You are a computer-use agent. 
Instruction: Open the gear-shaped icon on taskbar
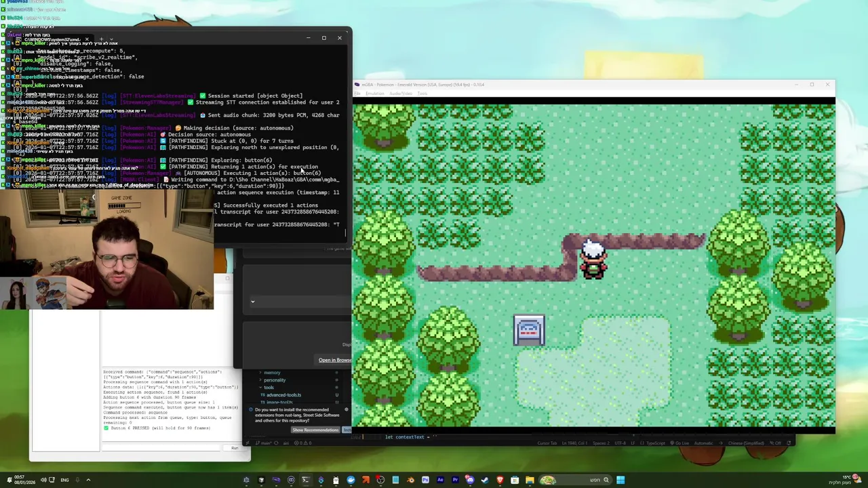point(245,481)
